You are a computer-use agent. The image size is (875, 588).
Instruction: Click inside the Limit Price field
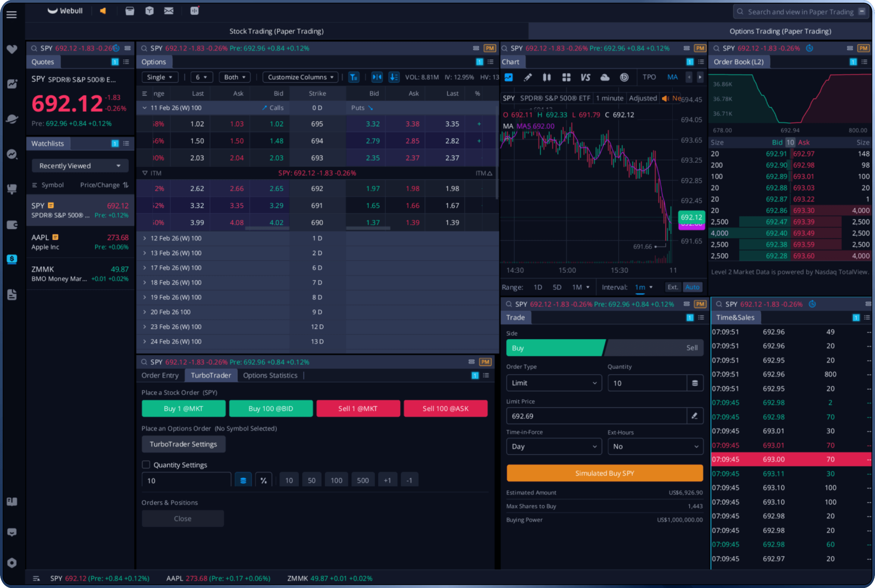tap(596, 416)
